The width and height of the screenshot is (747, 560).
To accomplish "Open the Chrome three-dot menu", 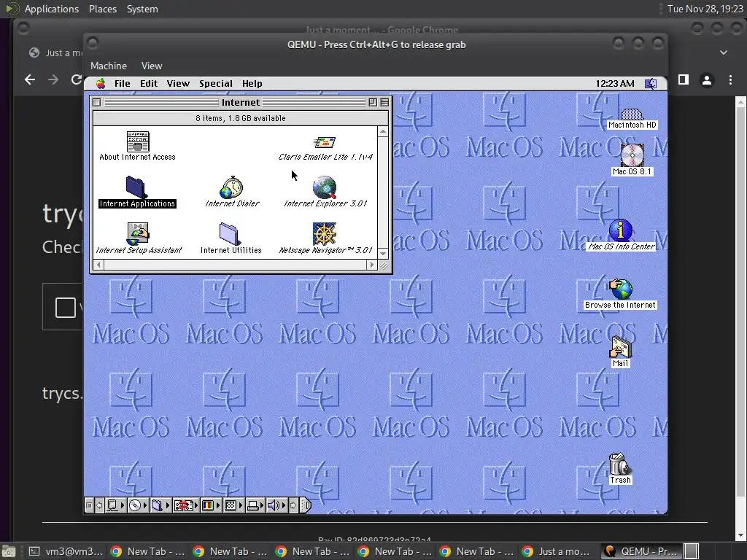I will [730, 79].
